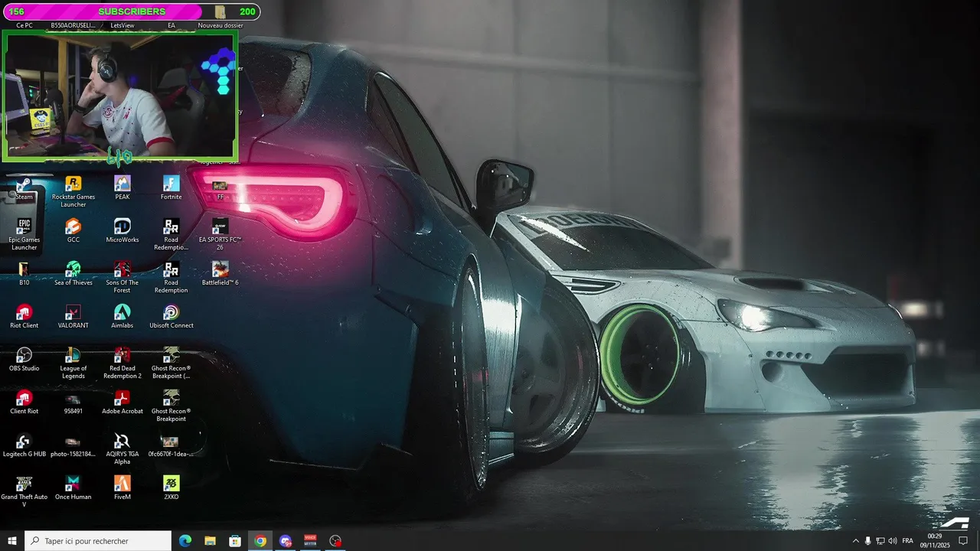Change the FRA input language

click(908, 541)
